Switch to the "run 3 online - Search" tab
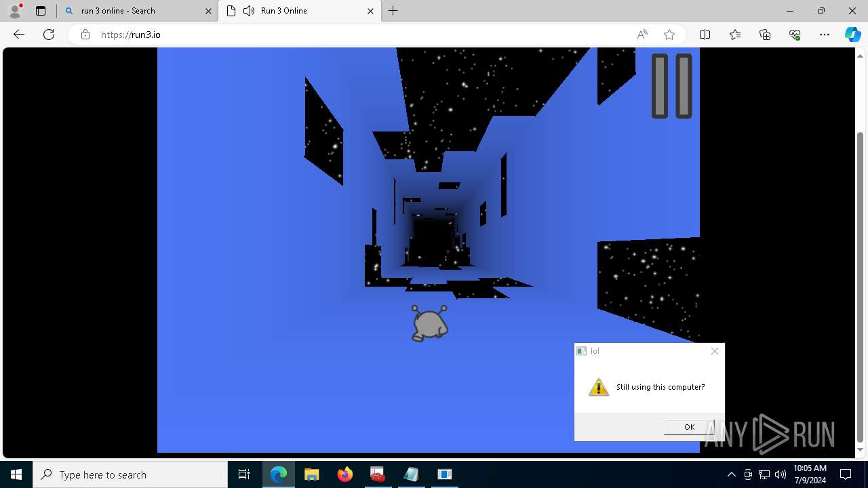868x488 pixels. tap(136, 11)
